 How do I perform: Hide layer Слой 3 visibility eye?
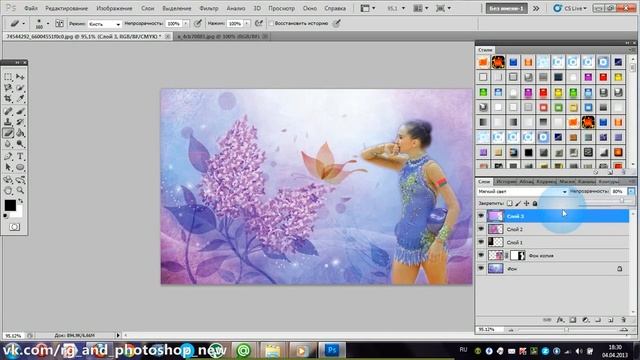(x=481, y=216)
